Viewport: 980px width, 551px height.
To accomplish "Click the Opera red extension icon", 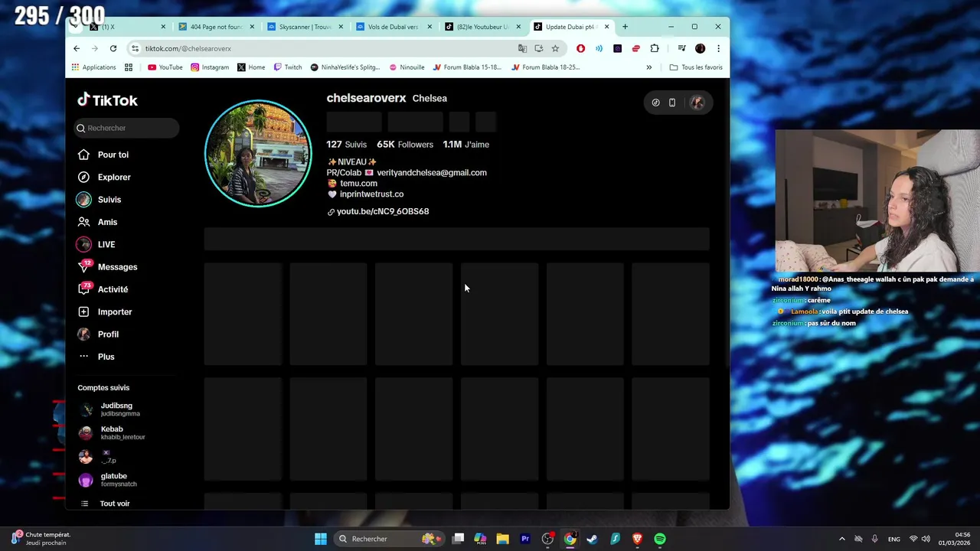I will coord(580,48).
